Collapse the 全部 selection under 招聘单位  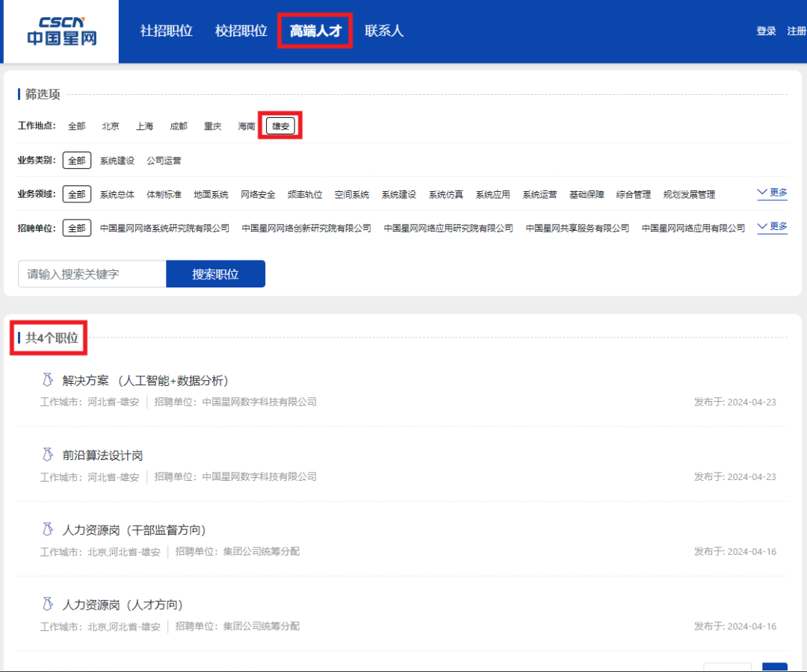coord(76,227)
